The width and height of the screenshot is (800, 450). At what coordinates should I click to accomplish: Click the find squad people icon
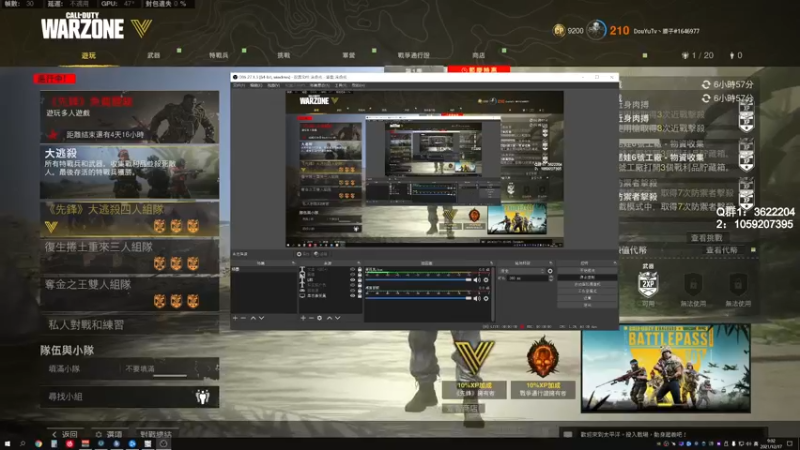point(203,396)
